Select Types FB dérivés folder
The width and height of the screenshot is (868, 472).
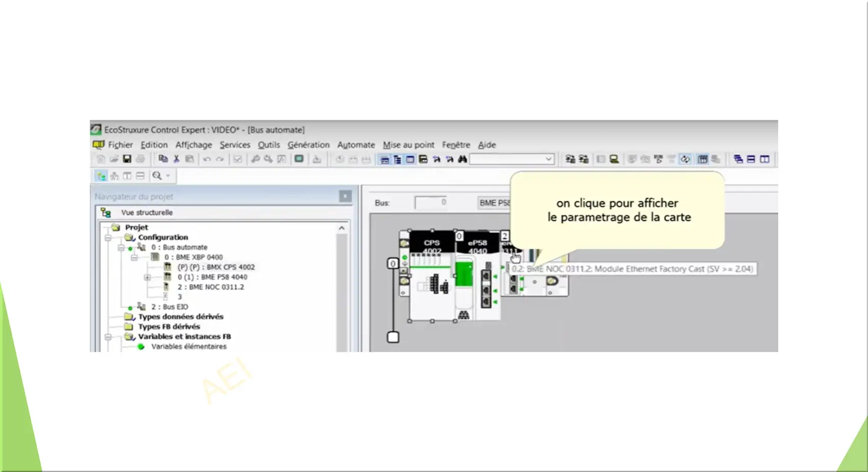[169, 327]
